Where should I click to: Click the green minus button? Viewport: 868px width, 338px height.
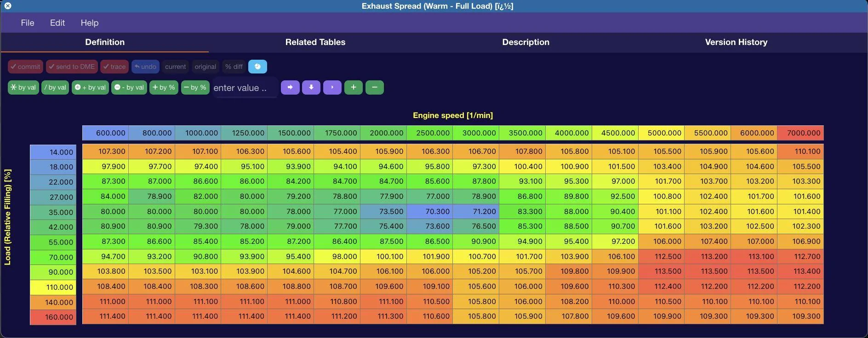375,87
